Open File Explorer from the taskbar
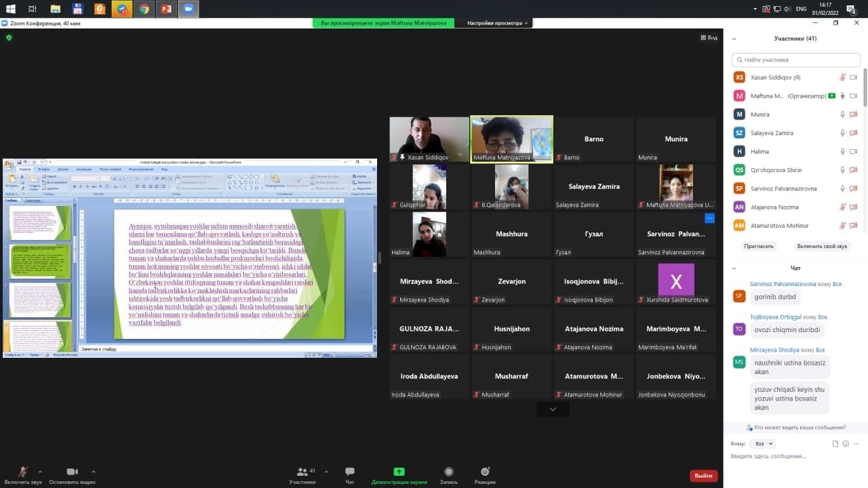 click(56, 9)
